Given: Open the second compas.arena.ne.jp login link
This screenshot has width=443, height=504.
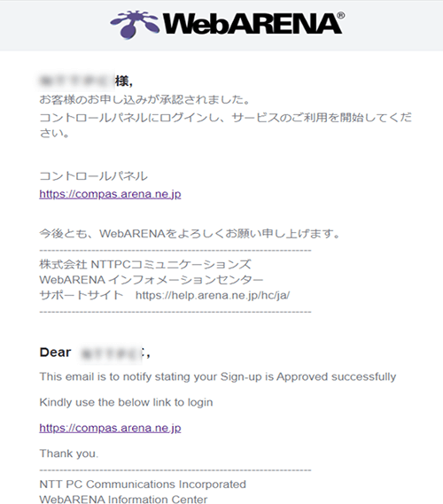Looking at the screenshot, I should (x=110, y=428).
